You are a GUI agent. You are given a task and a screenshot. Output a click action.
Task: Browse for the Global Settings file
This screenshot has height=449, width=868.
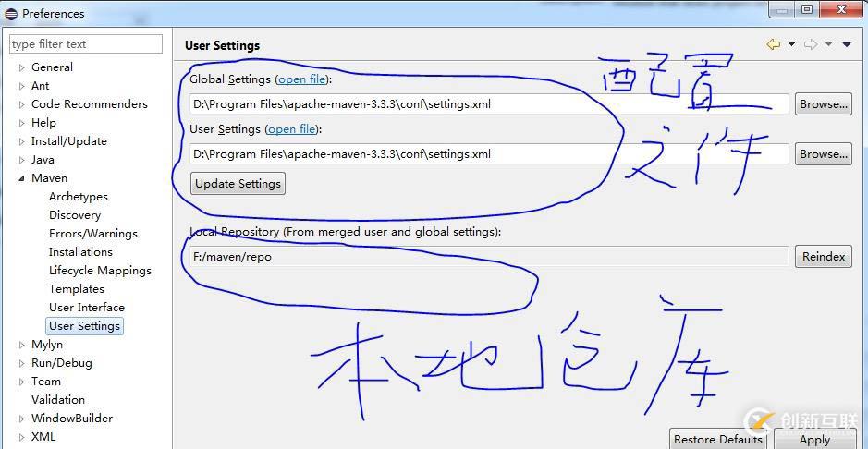pyautogui.click(x=823, y=104)
